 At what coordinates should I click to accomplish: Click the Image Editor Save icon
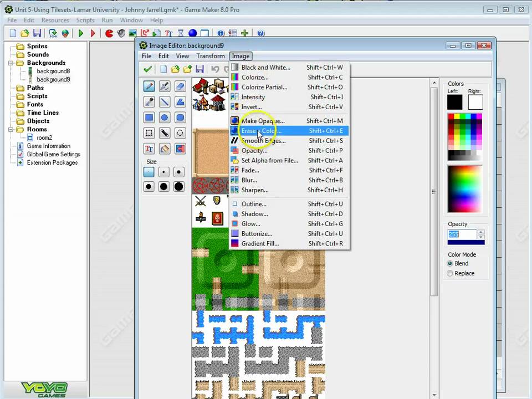pos(200,69)
